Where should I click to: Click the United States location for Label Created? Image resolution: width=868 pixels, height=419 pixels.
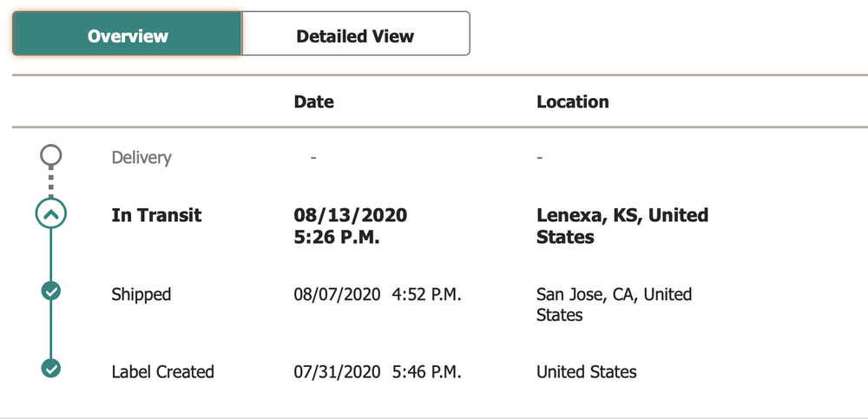coord(586,372)
